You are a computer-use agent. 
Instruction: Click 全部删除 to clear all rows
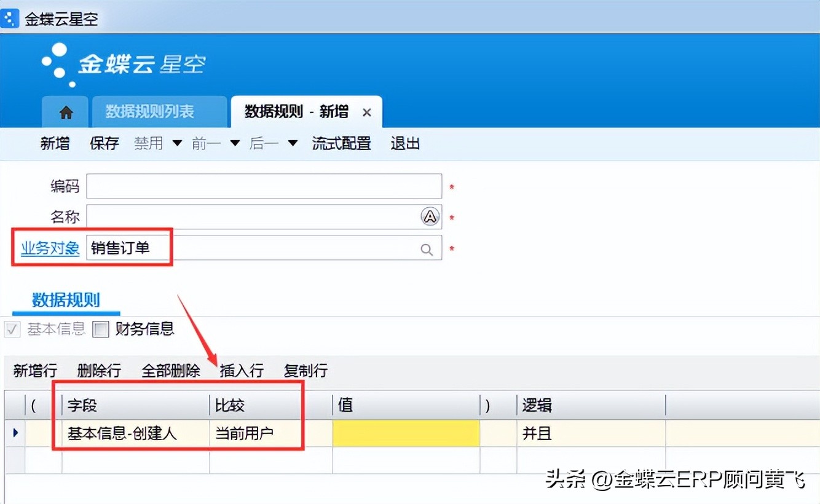pos(171,371)
